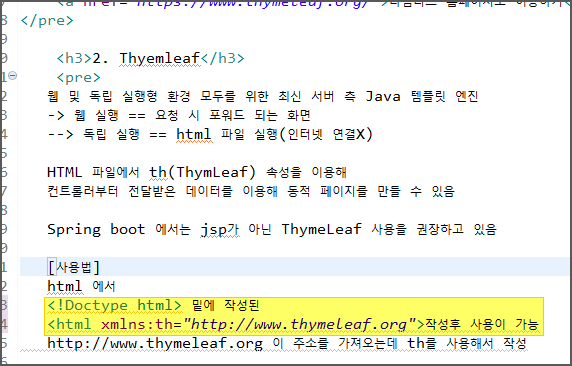
Task: Click the opening <pre> tag
Action: 78,77
